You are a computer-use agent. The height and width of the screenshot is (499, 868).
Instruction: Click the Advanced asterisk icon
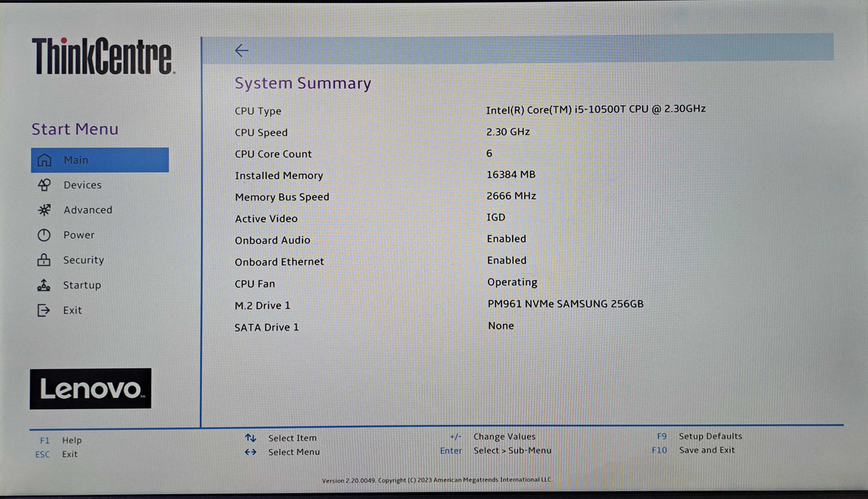pos(44,210)
